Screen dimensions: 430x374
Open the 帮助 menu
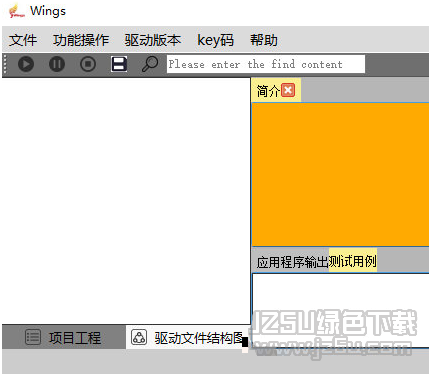264,40
